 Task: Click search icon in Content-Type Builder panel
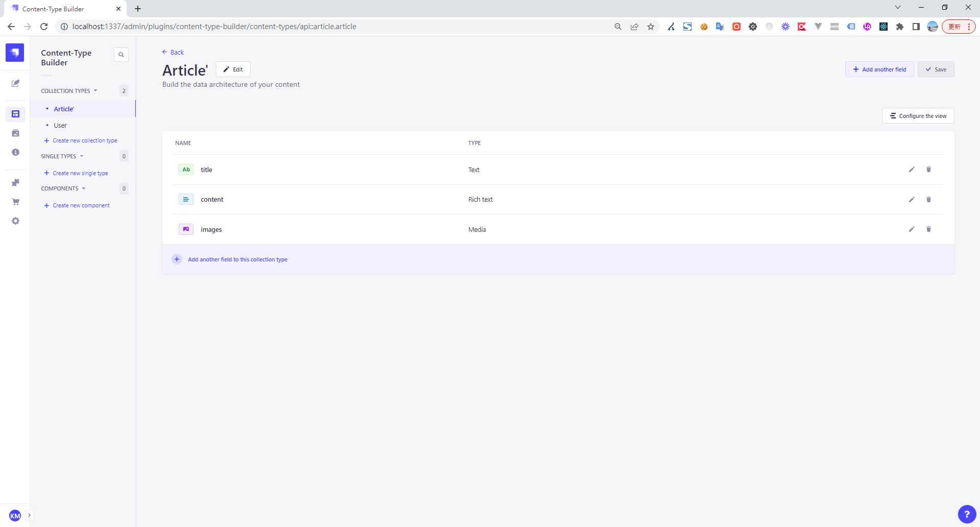(x=121, y=55)
